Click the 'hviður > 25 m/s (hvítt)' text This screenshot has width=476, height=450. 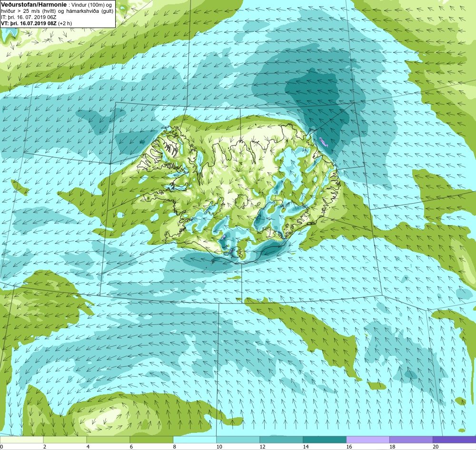(x=28, y=11)
